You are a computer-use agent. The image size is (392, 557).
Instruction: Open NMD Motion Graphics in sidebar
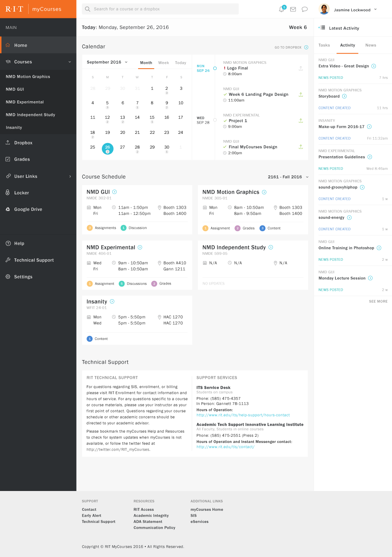point(28,77)
